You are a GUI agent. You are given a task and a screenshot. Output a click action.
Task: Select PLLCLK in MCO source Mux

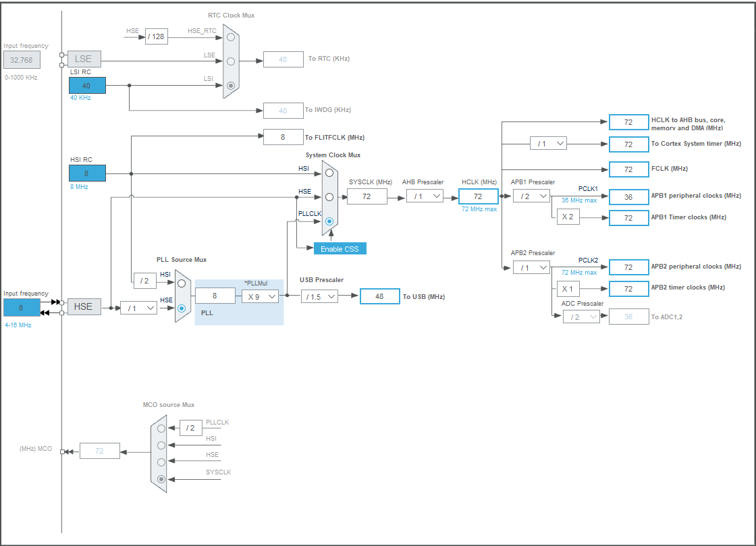coord(161,429)
